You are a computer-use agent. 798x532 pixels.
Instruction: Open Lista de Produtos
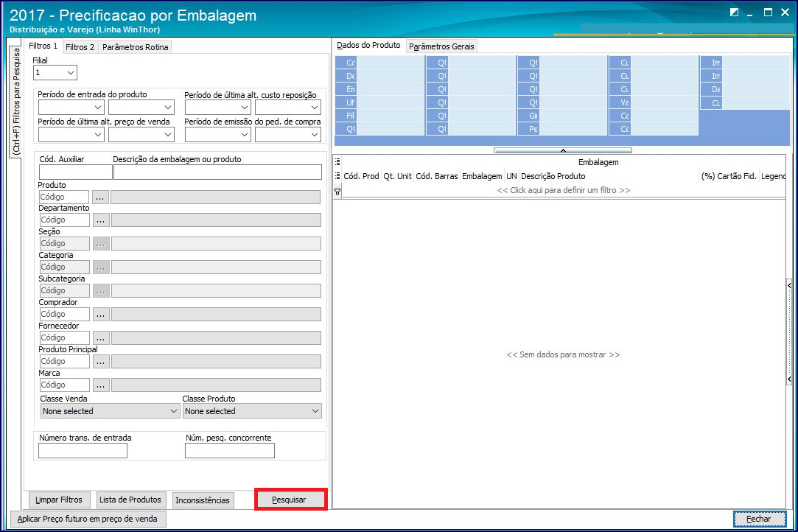coord(130,500)
